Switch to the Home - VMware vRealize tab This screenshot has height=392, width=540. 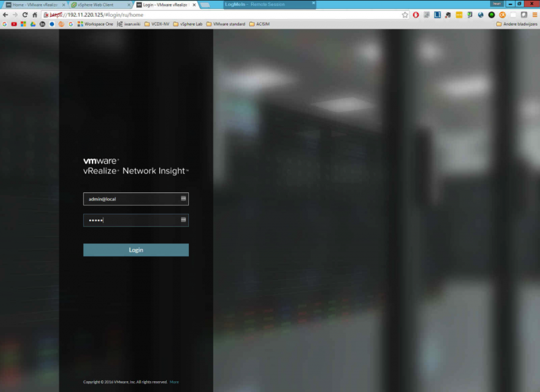(34, 5)
